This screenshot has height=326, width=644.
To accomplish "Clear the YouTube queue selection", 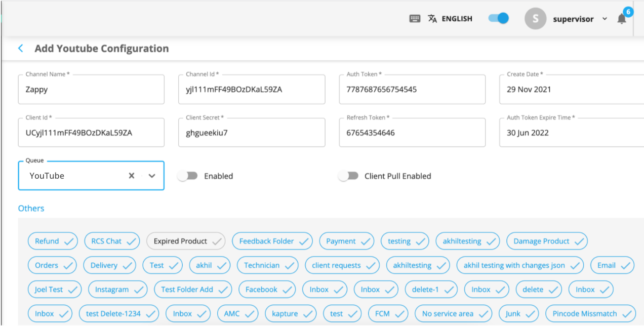I will [x=132, y=176].
